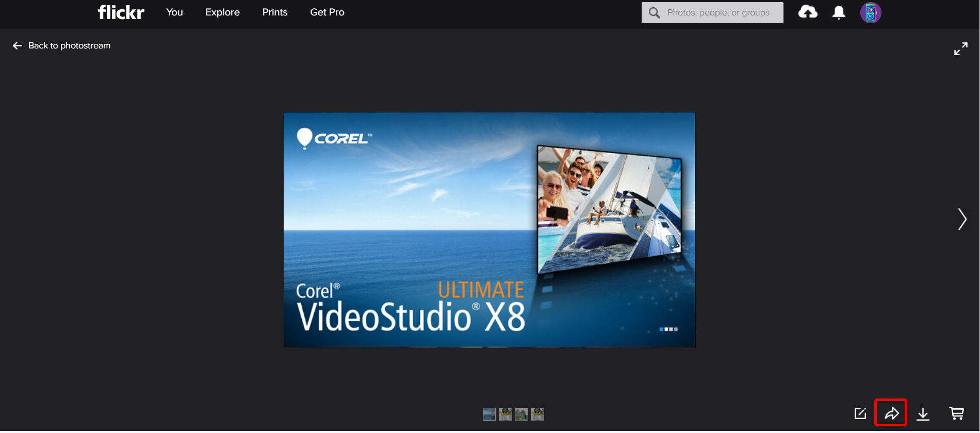980x433 pixels.
Task: Select the second filmstrip thumbnail
Action: click(505, 414)
